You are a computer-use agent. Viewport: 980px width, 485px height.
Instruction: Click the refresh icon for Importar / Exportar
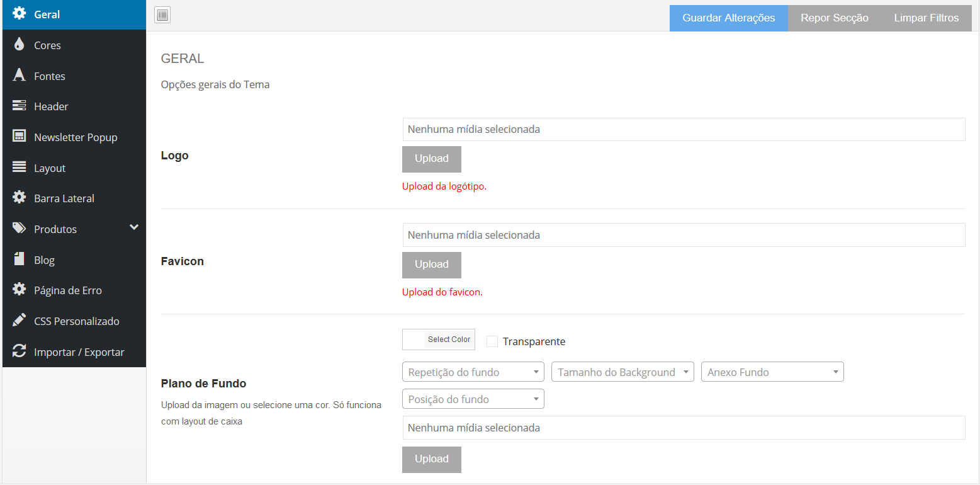(19, 351)
